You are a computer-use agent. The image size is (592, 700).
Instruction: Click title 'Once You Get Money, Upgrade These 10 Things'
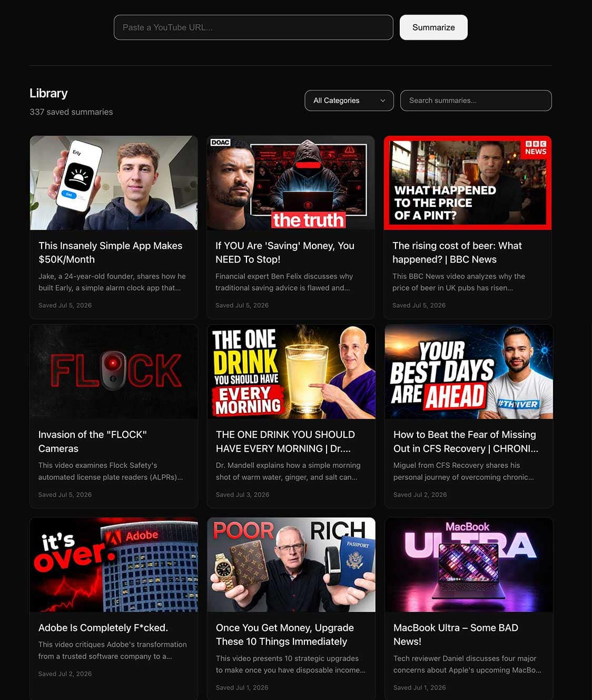[285, 635]
